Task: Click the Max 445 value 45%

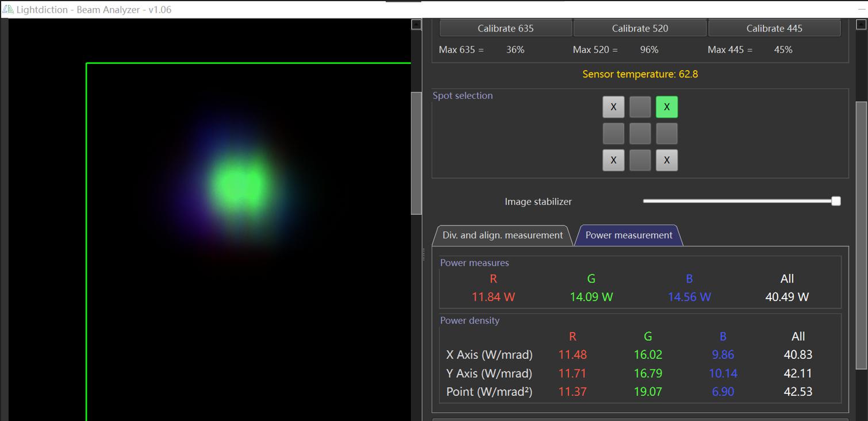Action: (x=783, y=50)
